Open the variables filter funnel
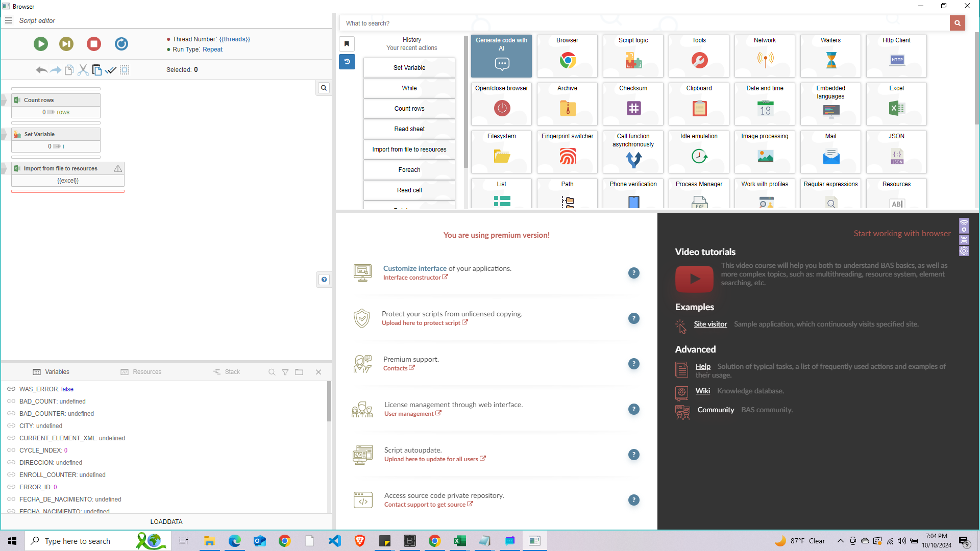 (285, 372)
